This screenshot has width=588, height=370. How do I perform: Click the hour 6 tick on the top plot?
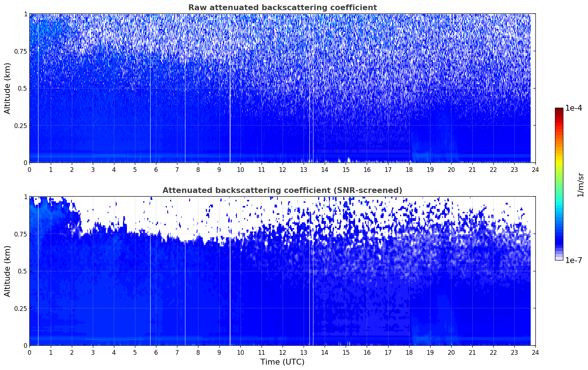[156, 170]
